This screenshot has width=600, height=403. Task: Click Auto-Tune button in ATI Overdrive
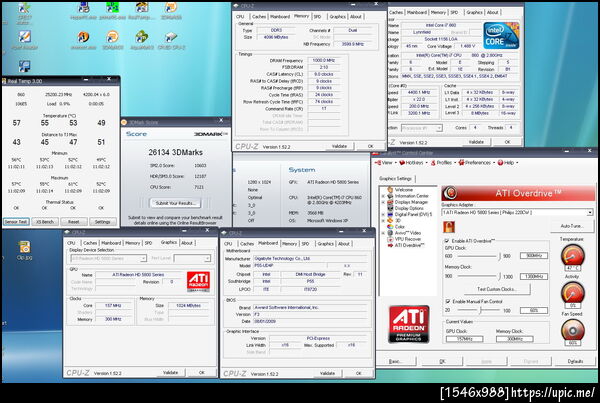pos(572,226)
